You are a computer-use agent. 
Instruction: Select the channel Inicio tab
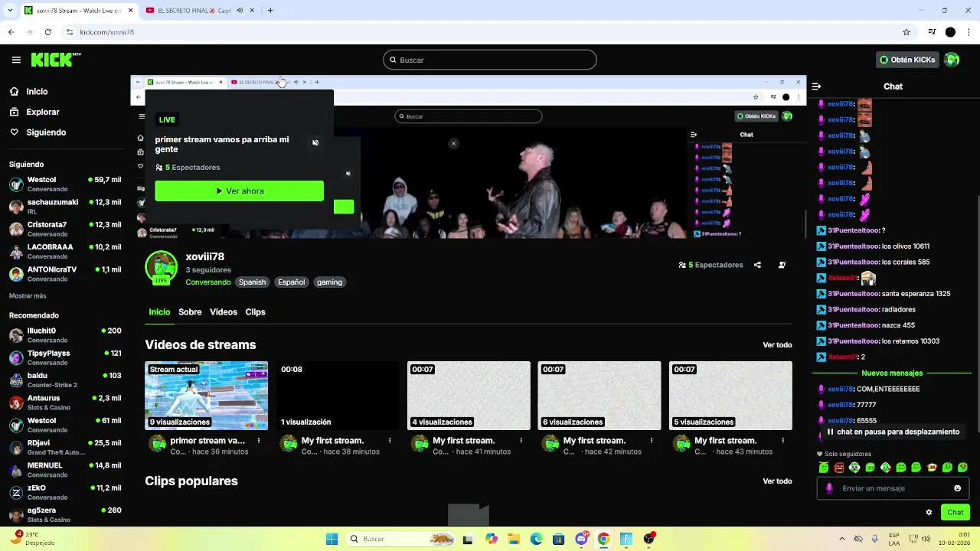pyautogui.click(x=159, y=312)
